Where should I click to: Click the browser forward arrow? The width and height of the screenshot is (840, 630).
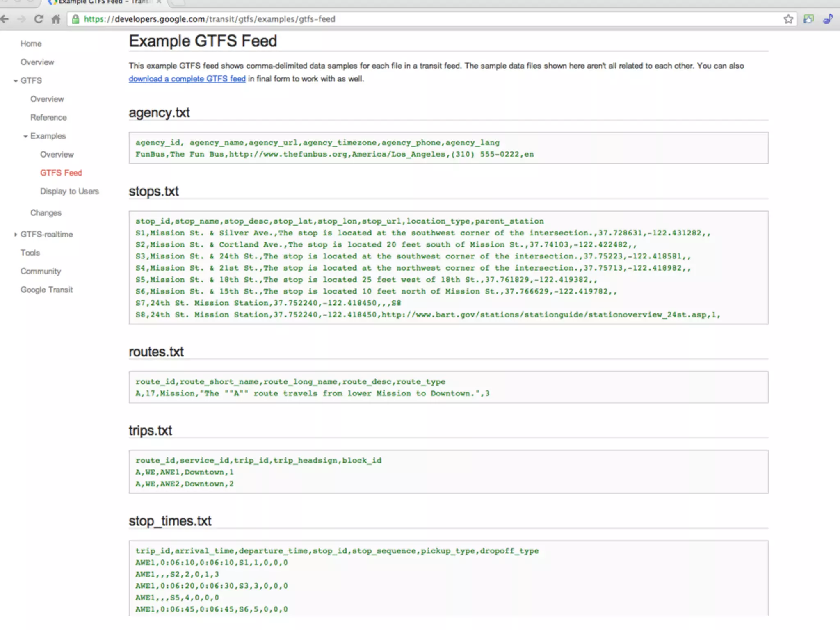(21, 19)
